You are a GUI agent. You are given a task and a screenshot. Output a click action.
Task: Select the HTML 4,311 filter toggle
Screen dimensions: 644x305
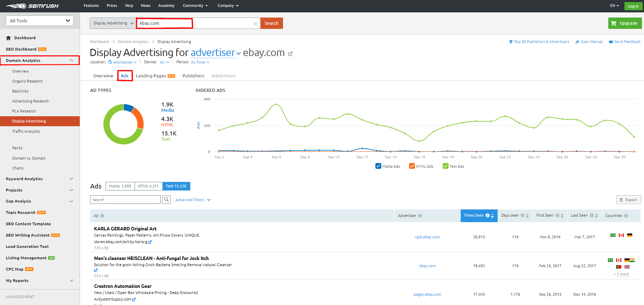[x=148, y=186]
